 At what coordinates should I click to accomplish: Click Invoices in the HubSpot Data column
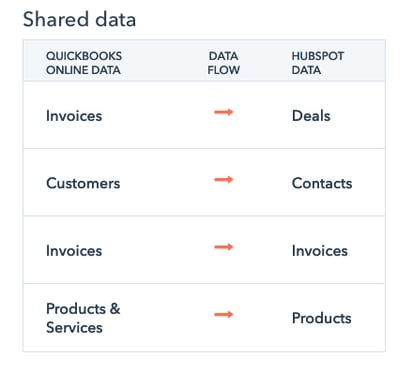[x=320, y=251]
